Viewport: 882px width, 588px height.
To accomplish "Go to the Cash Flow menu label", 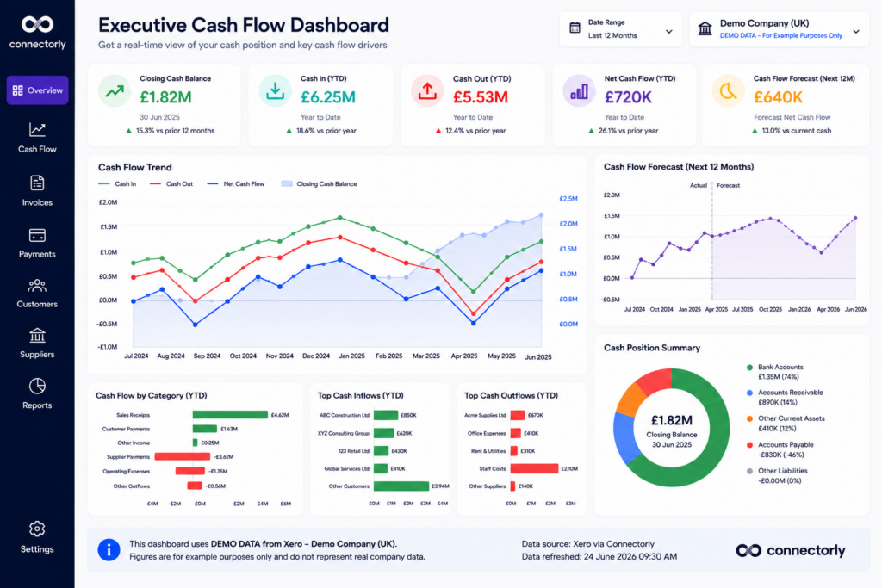I will tap(37, 149).
